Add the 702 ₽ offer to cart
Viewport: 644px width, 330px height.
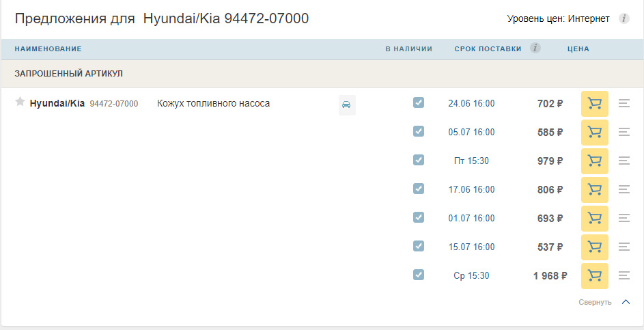[x=594, y=104]
